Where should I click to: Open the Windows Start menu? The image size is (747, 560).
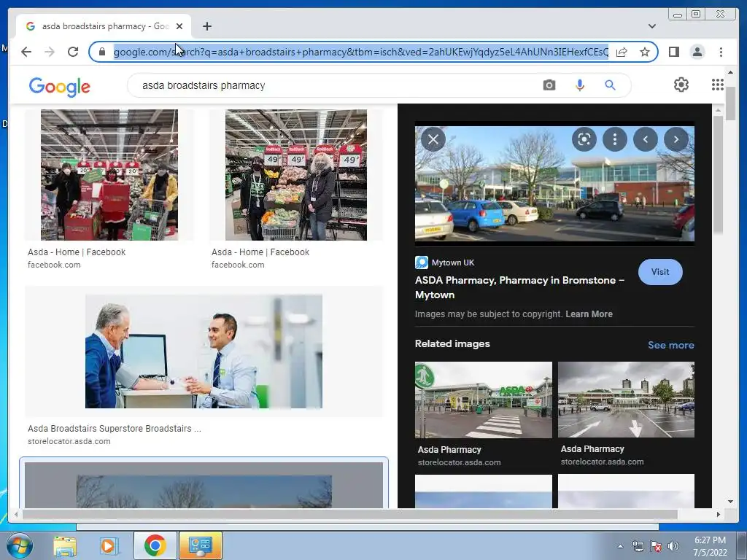[x=19, y=545]
